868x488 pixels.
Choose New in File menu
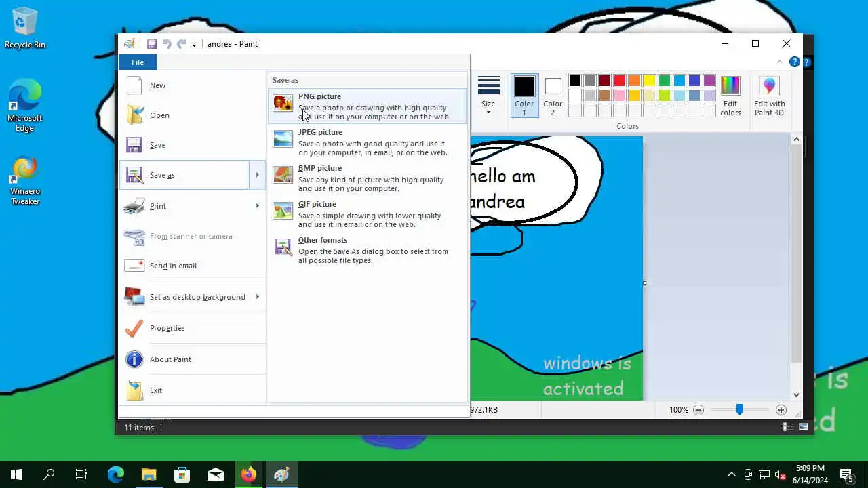192,85
